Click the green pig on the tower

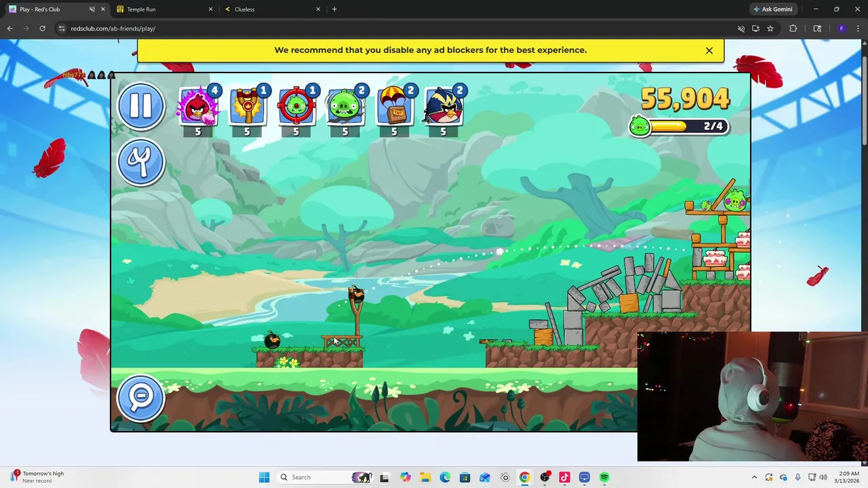coord(736,200)
